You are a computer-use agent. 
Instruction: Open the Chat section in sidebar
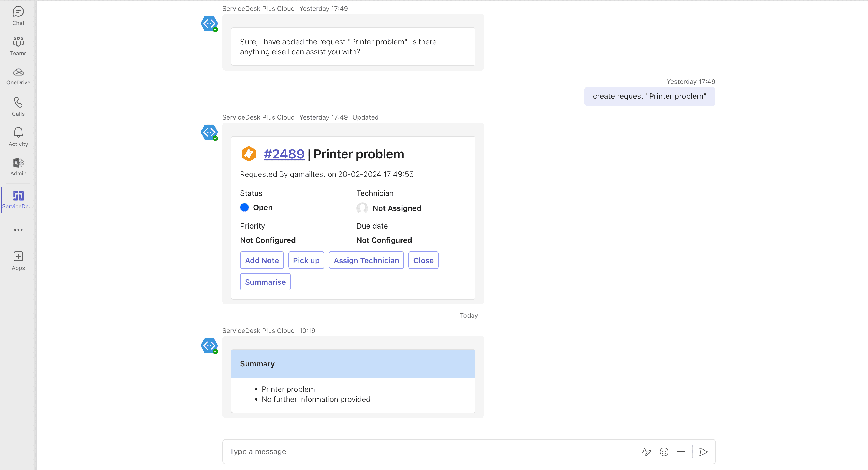[x=18, y=16]
